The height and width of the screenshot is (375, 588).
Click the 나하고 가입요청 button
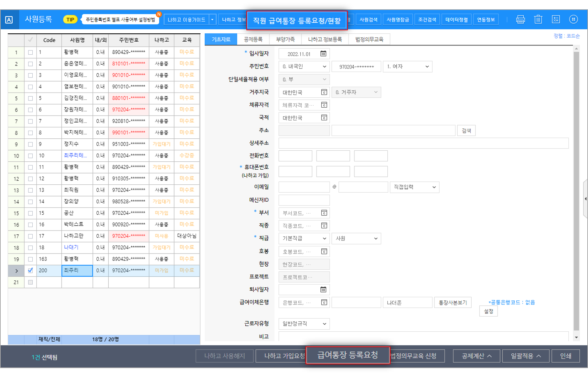point(281,356)
